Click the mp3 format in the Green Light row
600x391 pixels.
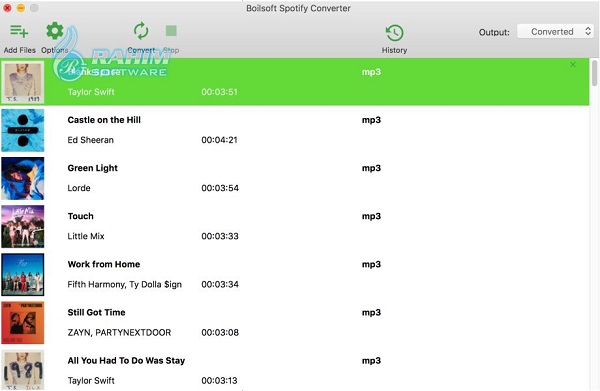point(371,169)
